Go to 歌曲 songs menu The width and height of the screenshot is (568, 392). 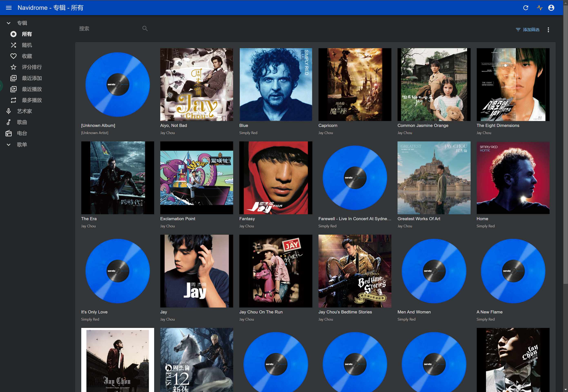pyautogui.click(x=22, y=122)
